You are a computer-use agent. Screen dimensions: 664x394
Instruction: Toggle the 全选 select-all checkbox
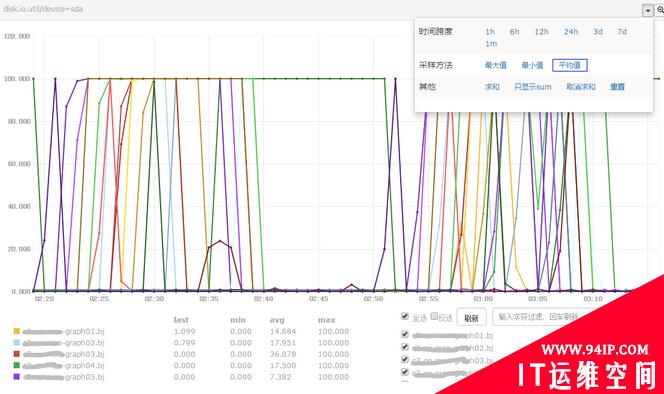point(405,316)
